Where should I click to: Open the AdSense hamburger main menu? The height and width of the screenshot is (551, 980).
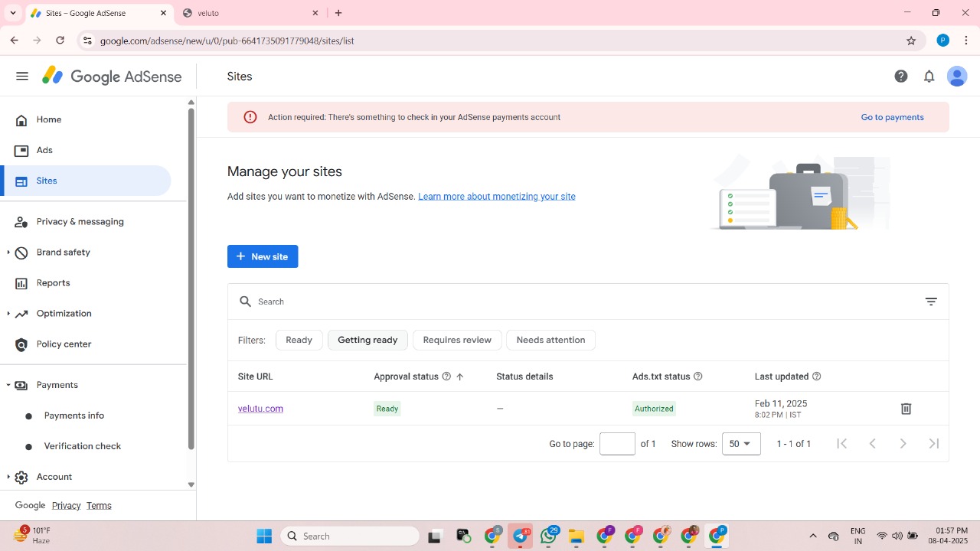click(x=22, y=77)
